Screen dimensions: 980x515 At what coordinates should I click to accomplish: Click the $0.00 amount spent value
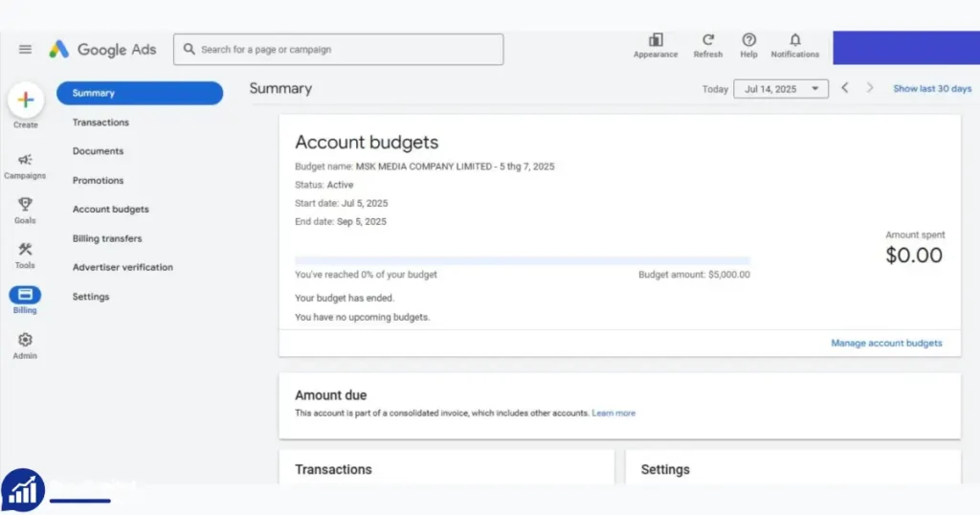point(914,255)
